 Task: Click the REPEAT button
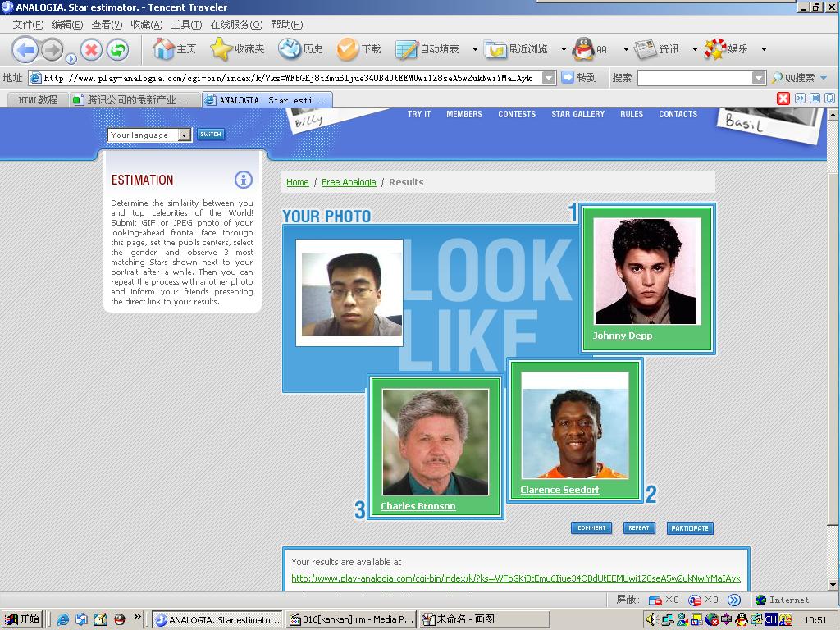(x=638, y=527)
